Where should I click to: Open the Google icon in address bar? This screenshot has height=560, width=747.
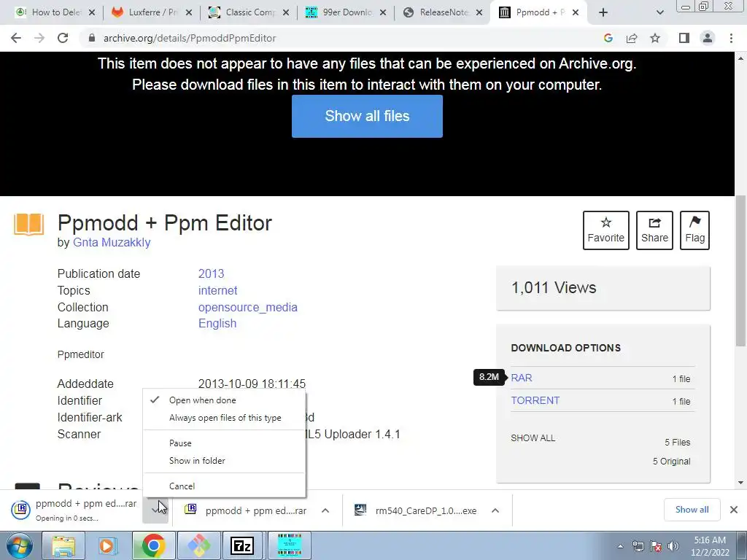608,38
